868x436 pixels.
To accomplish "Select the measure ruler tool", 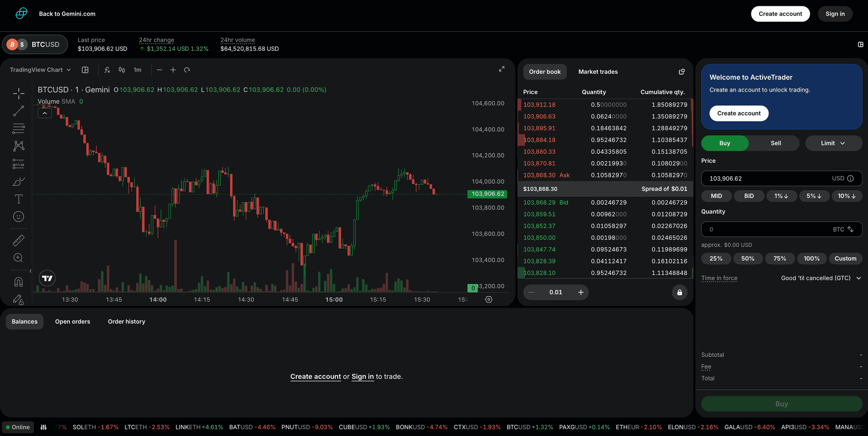I will pos(19,240).
